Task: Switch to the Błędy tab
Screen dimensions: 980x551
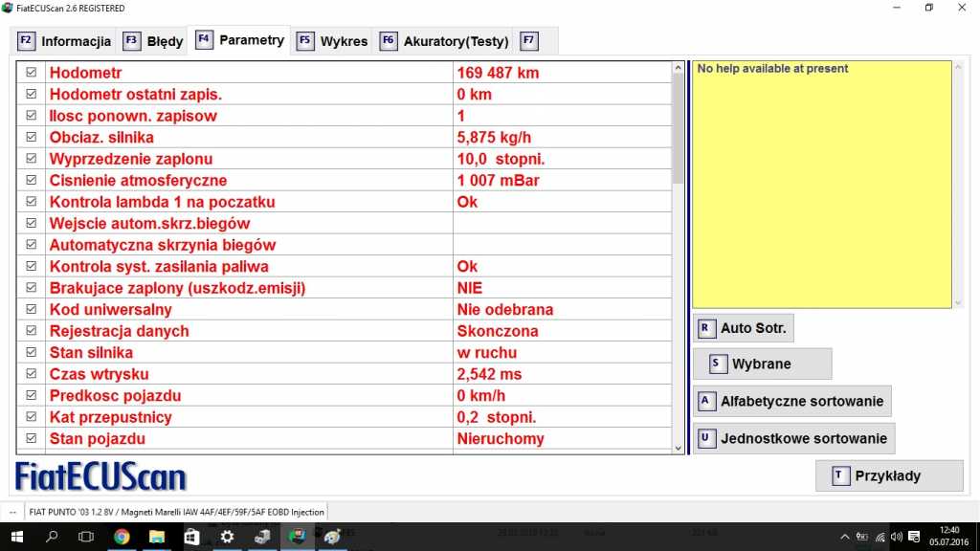Action: coord(152,42)
